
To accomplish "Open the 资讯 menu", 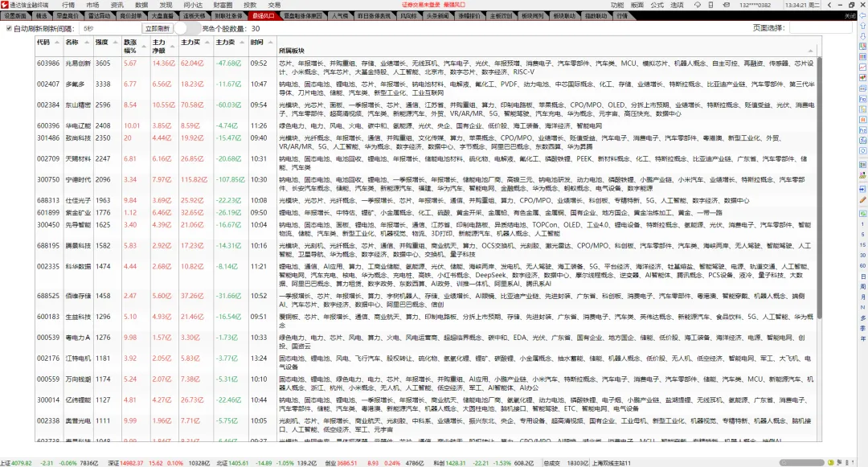I will [117, 5].
